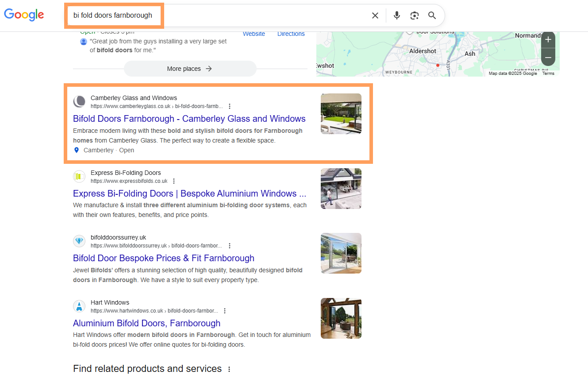This screenshot has height=379, width=588.
Task: Click Camberley Glass and Windows favicon
Action: tap(79, 101)
